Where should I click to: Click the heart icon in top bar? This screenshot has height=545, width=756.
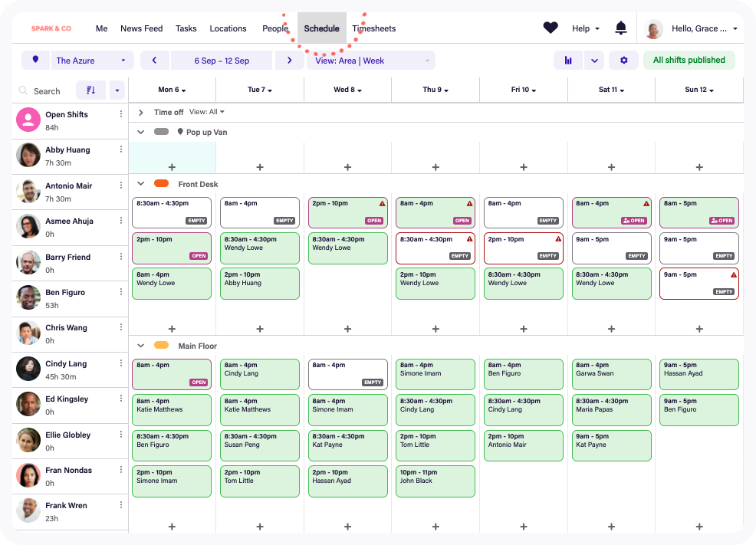pyautogui.click(x=550, y=28)
